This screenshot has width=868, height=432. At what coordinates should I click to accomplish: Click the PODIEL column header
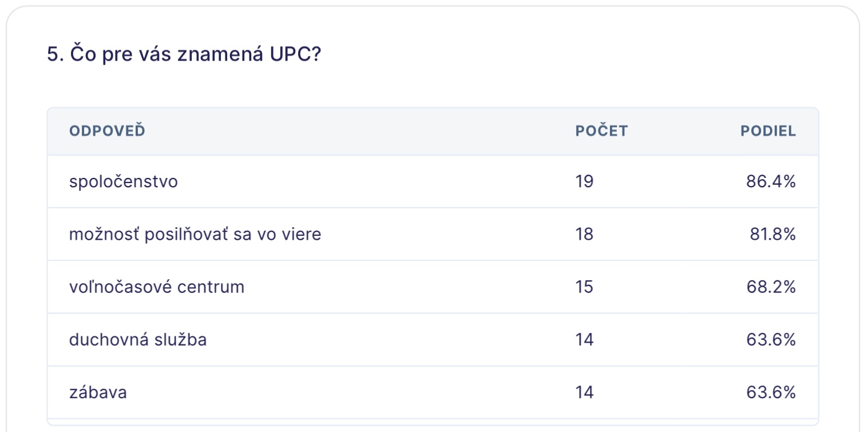pos(768,131)
